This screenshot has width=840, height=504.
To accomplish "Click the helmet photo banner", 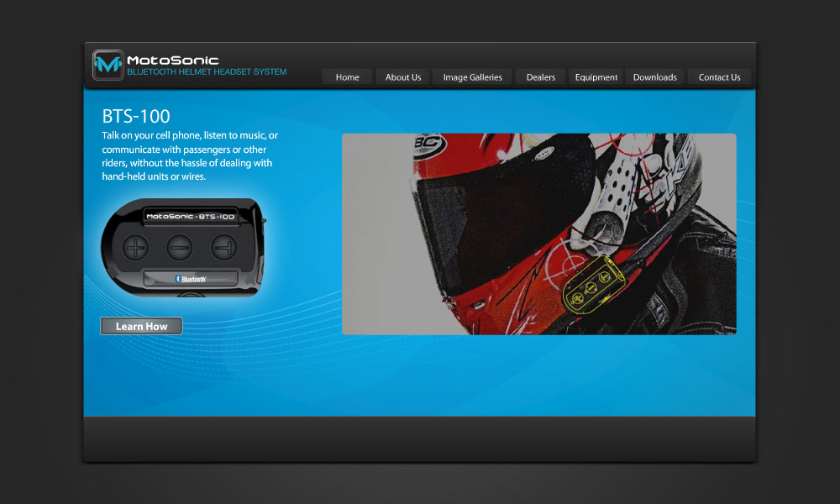I will coord(539,234).
